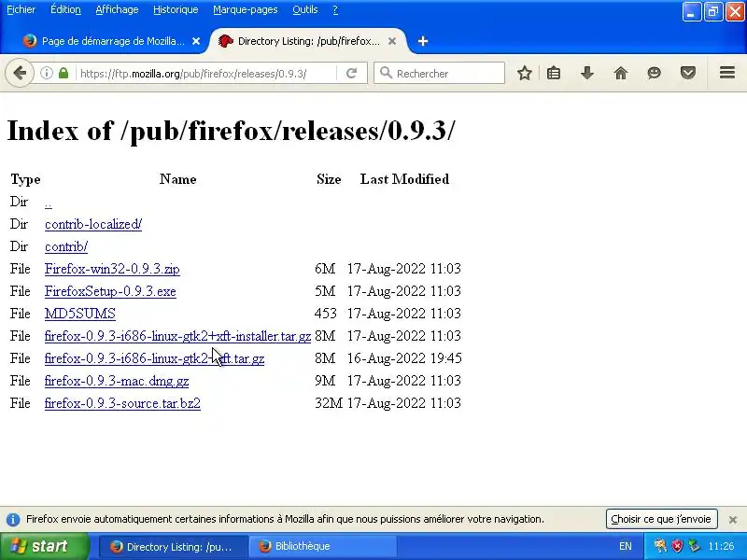Open the contrib-localized/ directory

93,224
